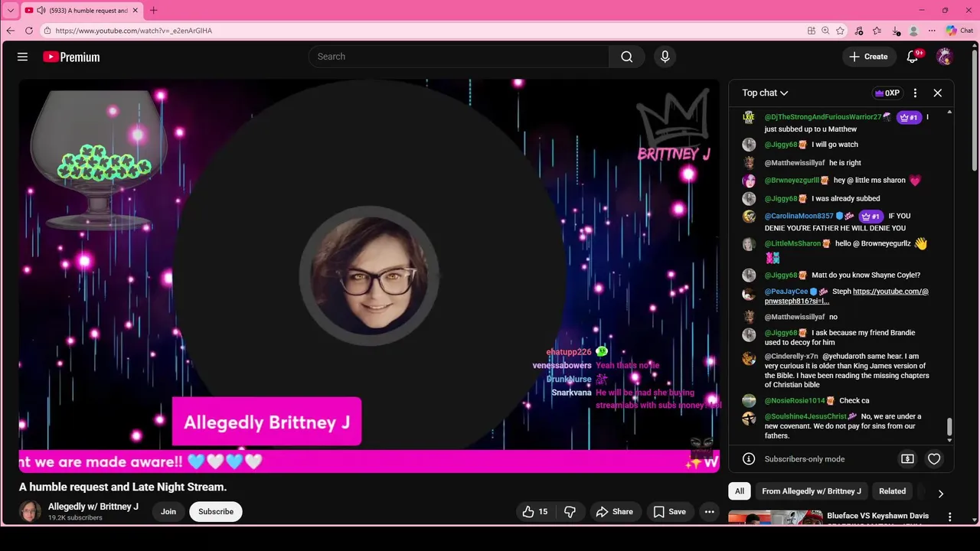Open browser zoom magnifier icon
The width and height of the screenshot is (980, 551).
pos(825,31)
